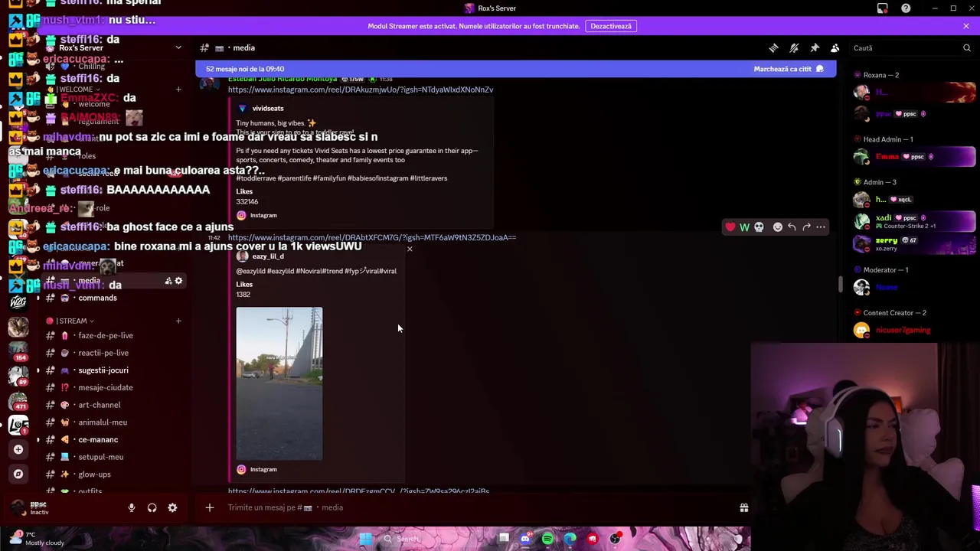Open Discover servers compass icon
The width and height of the screenshot is (980, 551).
pyautogui.click(x=18, y=474)
